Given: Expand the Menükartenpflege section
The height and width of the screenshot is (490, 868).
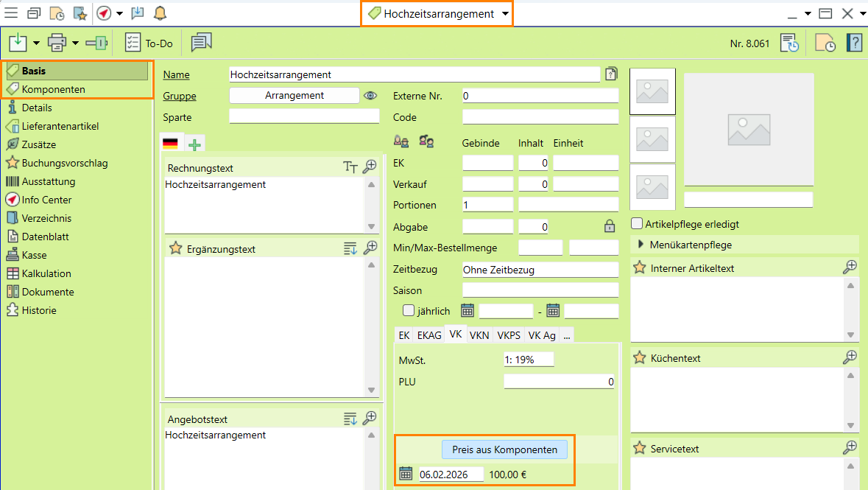Looking at the screenshot, I should (x=641, y=245).
